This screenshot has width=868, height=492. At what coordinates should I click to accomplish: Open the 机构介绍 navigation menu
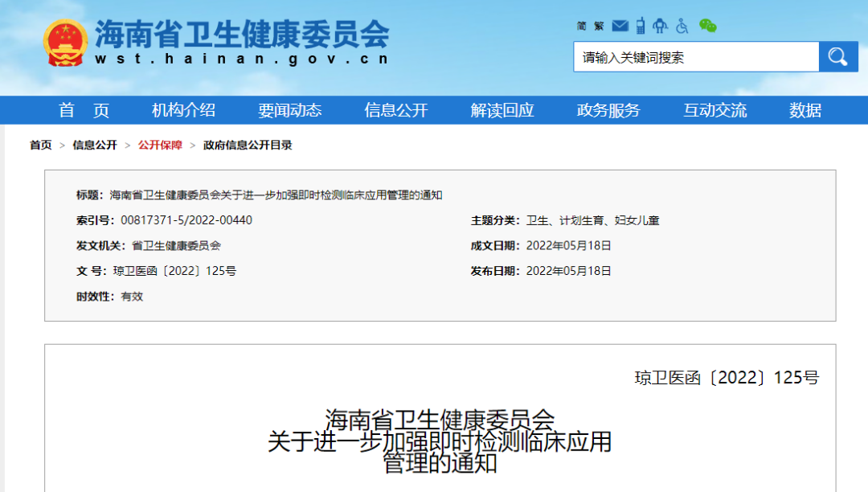tap(183, 111)
